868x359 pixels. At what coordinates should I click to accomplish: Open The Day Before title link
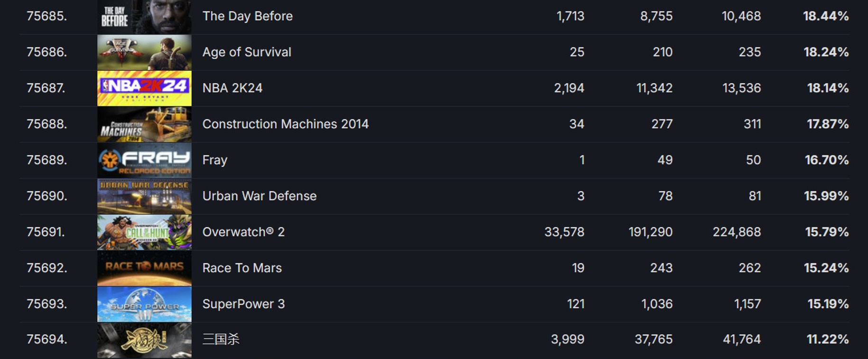pyautogui.click(x=247, y=16)
